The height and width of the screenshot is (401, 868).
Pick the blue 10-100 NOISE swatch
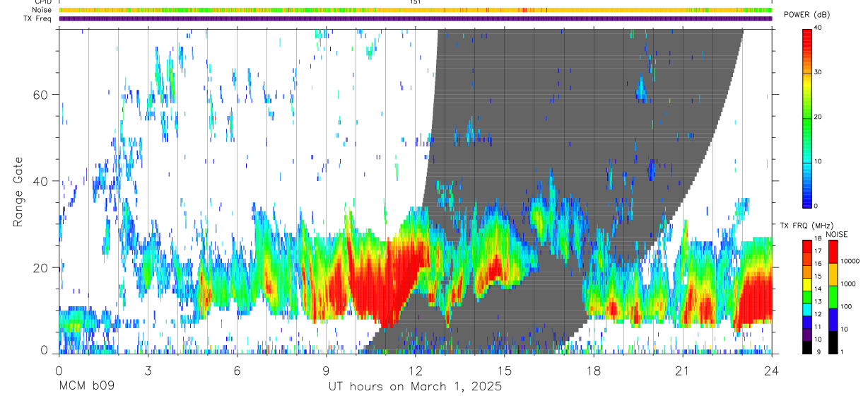point(832,319)
